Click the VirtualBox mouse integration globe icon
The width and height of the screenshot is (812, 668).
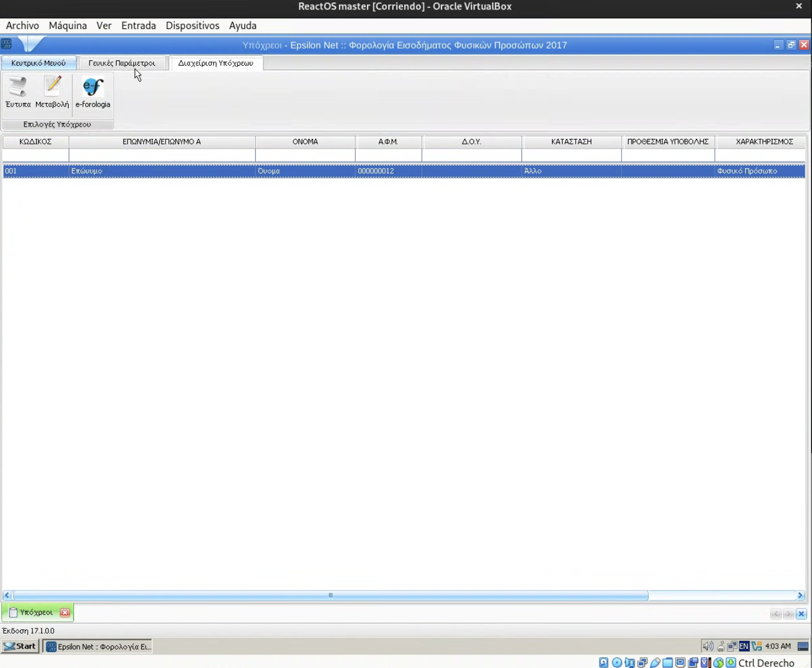[718, 663]
